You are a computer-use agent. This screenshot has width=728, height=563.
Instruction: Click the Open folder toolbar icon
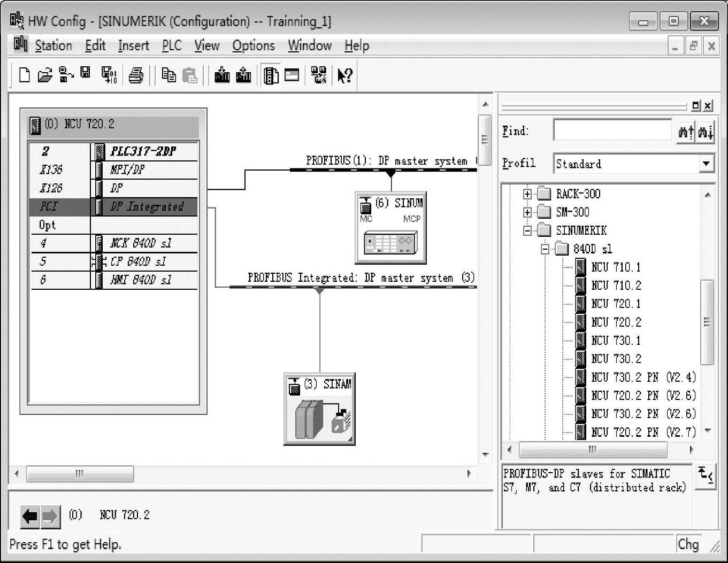point(45,75)
